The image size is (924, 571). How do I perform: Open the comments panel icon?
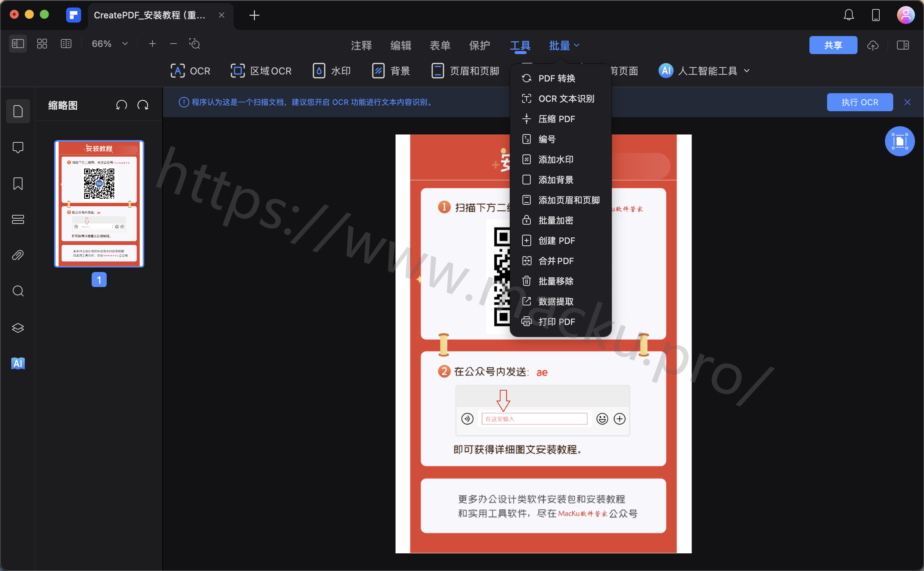pos(18,147)
